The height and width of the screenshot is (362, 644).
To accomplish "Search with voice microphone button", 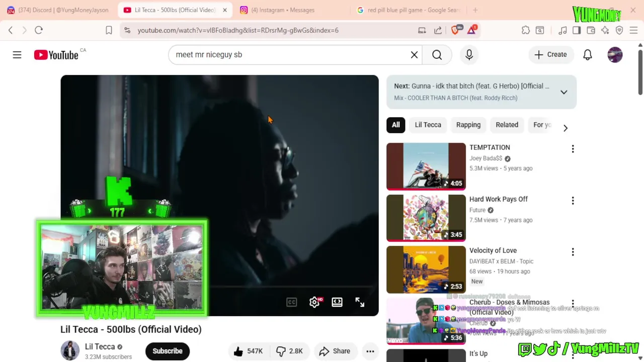I will 469,55.
